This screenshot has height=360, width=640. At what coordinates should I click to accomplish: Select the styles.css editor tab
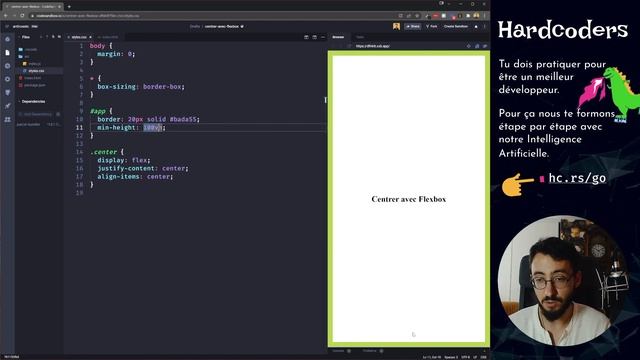[x=79, y=37]
